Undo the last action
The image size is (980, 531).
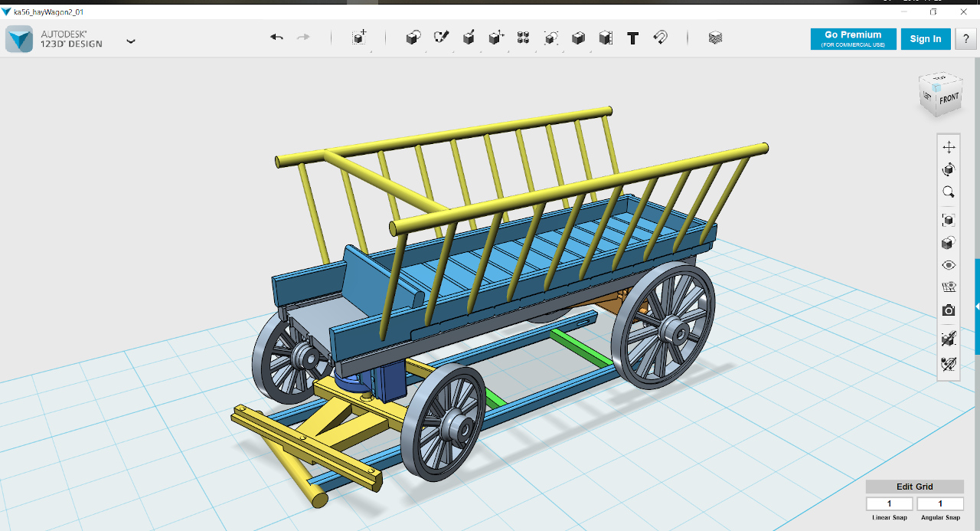277,38
